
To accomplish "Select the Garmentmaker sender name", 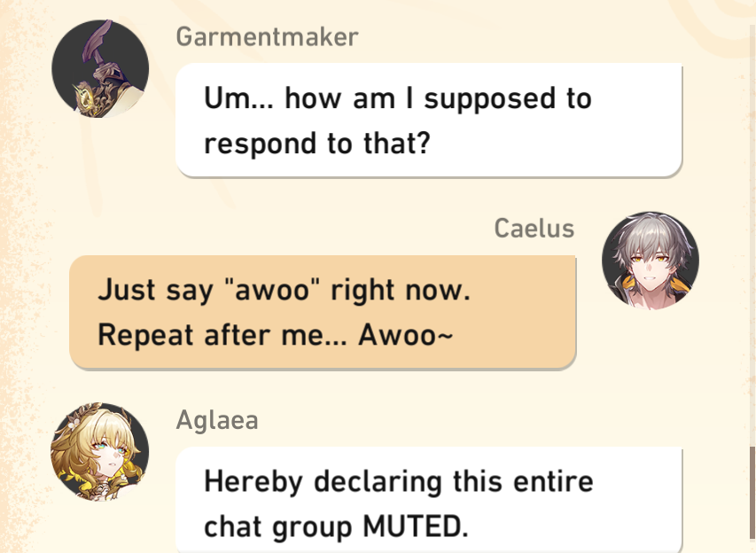I will point(267,37).
